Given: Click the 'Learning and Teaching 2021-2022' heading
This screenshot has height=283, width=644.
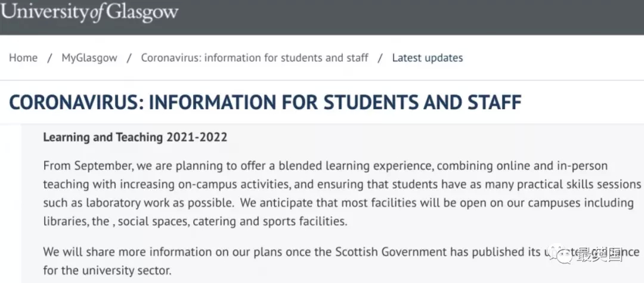Looking at the screenshot, I should tap(135, 137).
